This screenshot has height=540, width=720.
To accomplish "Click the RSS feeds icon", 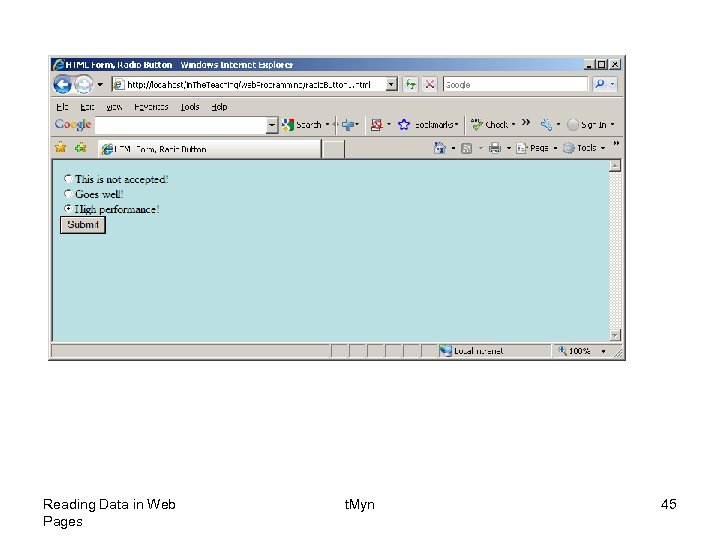I will pos(467,148).
